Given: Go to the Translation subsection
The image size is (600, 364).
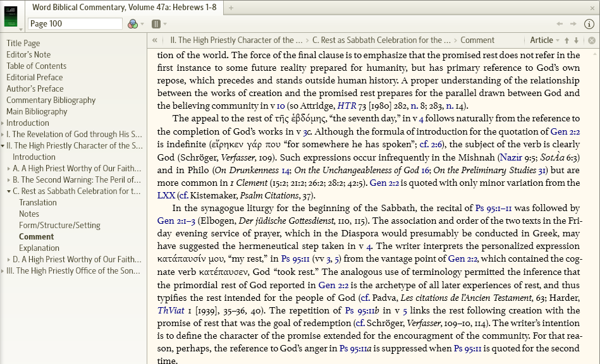Looking at the screenshot, I should 38,203.
